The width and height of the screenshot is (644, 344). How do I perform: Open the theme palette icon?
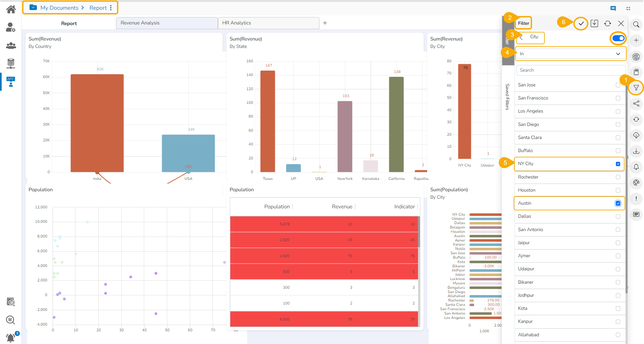tap(636, 183)
